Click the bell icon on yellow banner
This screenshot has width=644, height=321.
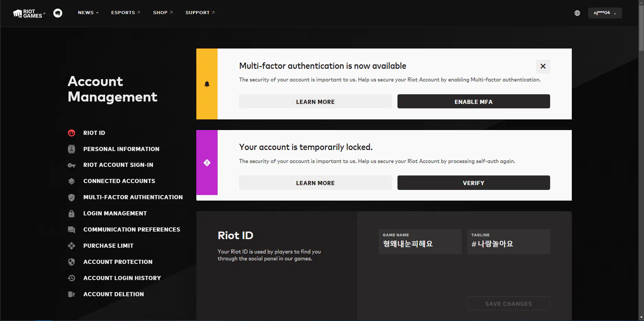click(207, 84)
